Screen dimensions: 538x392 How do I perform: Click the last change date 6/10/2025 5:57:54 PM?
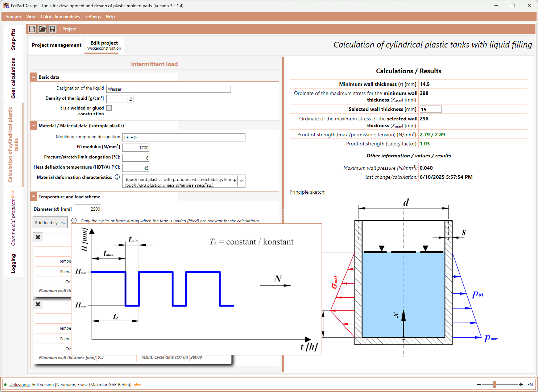(x=446, y=177)
